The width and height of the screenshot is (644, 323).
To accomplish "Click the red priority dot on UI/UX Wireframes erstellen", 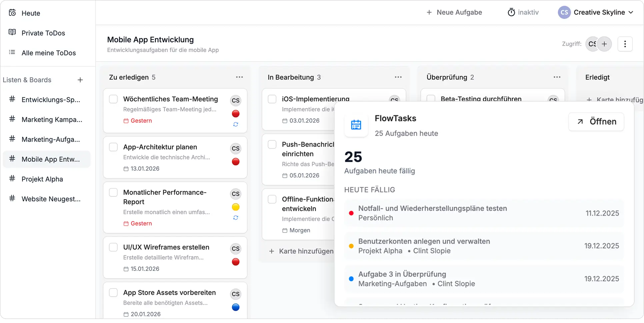I will (x=235, y=262).
